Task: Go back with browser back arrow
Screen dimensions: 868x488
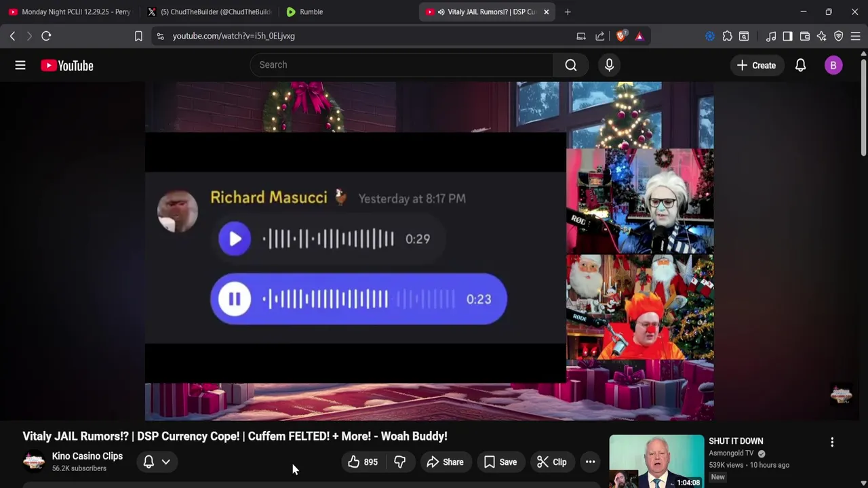Action: point(12,36)
